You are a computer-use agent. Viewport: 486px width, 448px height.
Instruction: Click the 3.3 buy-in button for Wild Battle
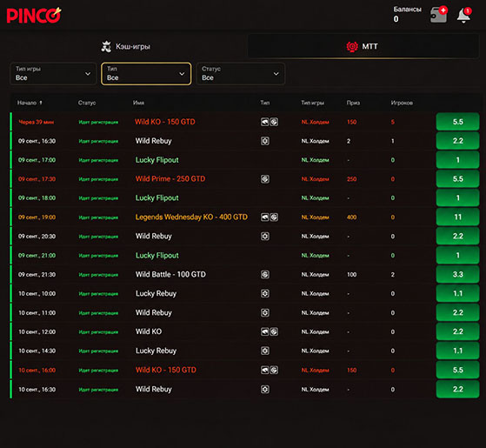(458, 274)
